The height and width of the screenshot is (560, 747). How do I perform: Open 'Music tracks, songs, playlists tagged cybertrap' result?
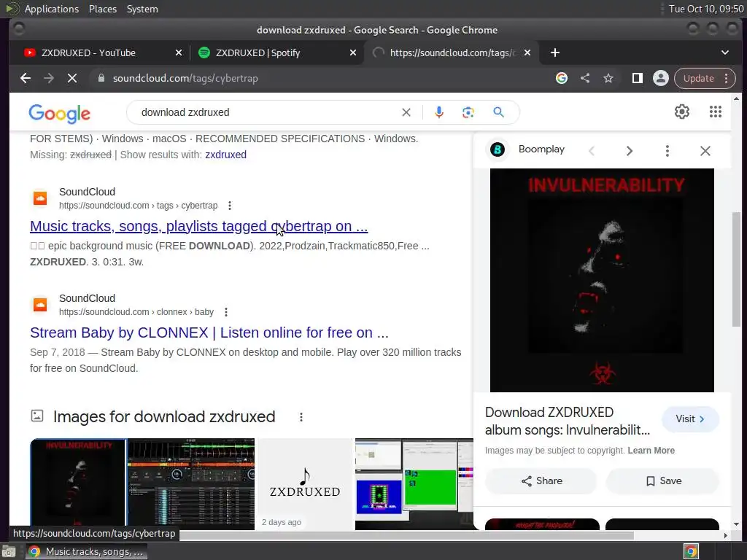[198, 226]
